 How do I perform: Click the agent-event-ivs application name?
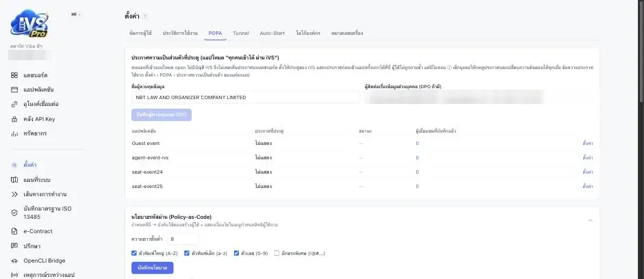tap(150, 157)
